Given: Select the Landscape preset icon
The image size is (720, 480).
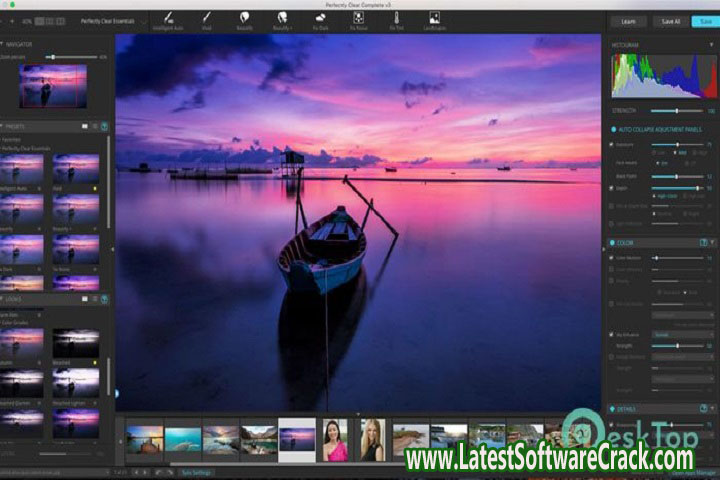Looking at the screenshot, I should click(x=435, y=18).
